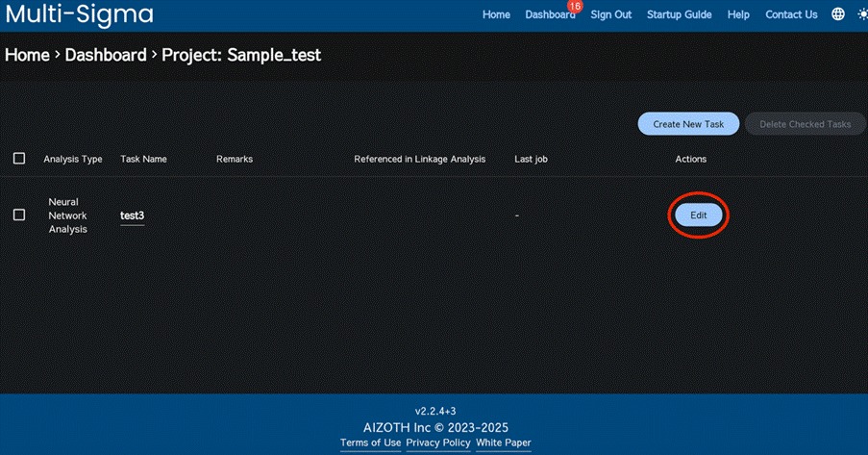Click Sign Out in top navigation
868x455 pixels.
click(x=611, y=14)
